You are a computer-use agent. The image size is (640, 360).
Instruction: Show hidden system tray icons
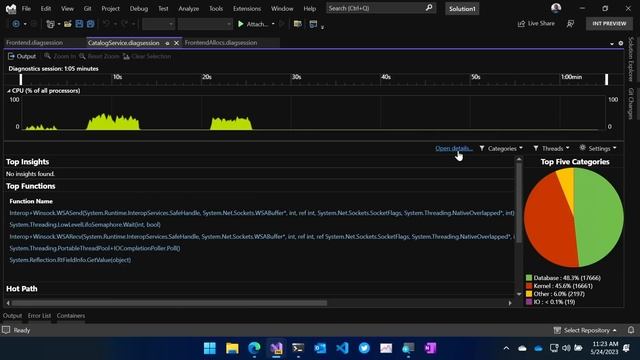(506, 348)
